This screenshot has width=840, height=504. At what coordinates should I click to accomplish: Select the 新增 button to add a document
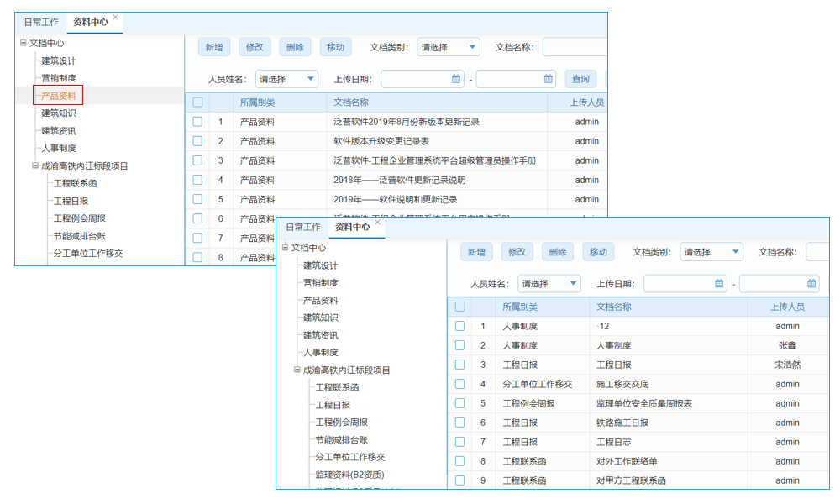[477, 251]
